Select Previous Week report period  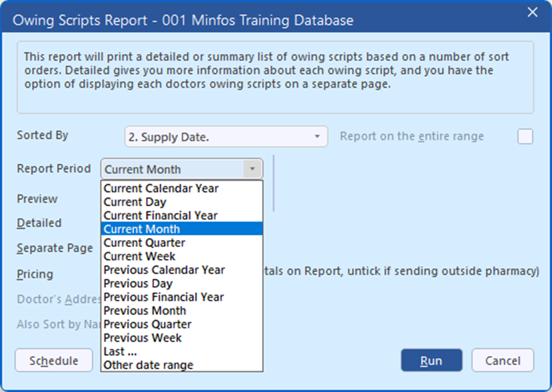coord(143,338)
